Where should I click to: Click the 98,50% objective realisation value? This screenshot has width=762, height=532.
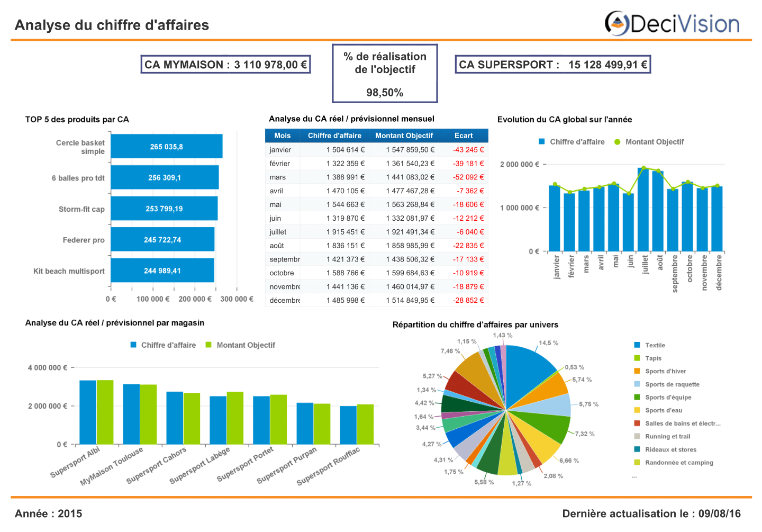(385, 93)
